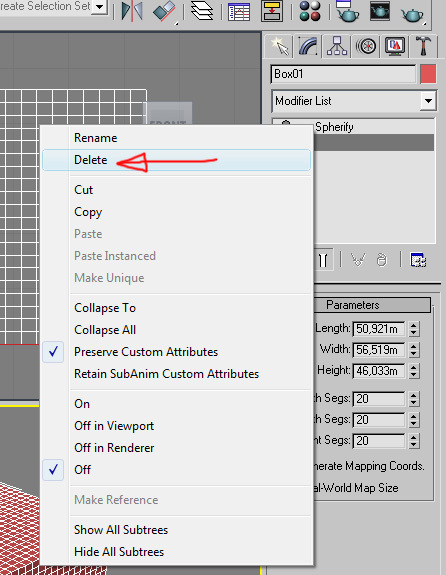The width and height of the screenshot is (446, 575).
Task: Select checked Off menu option
Action: (x=176, y=470)
